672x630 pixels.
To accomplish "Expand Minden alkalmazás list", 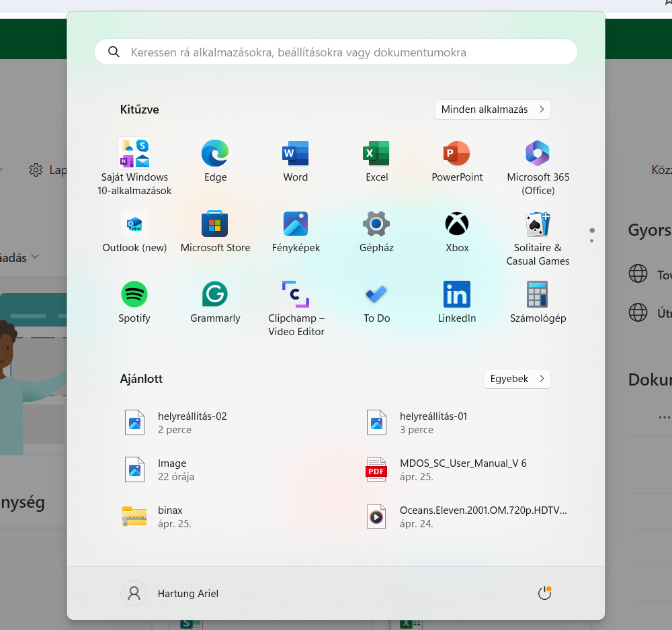I will [493, 109].
